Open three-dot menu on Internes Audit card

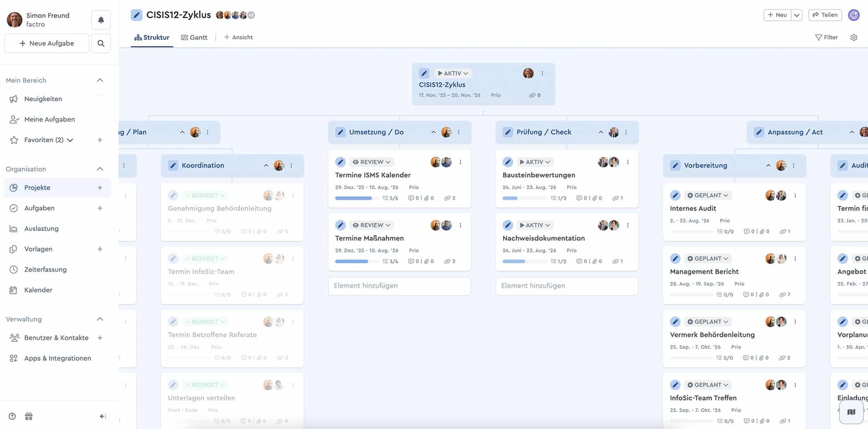[x=795, y=196]
